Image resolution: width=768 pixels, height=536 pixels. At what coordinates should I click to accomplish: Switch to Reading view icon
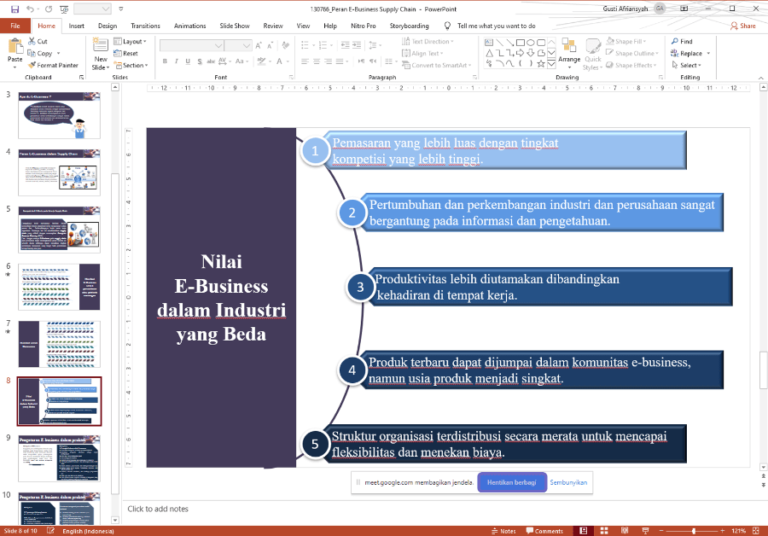pyautogui.click(x=624, y=531)
